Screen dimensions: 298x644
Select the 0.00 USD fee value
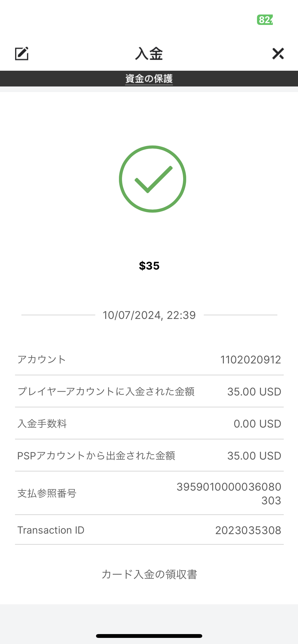coord(257,424)
